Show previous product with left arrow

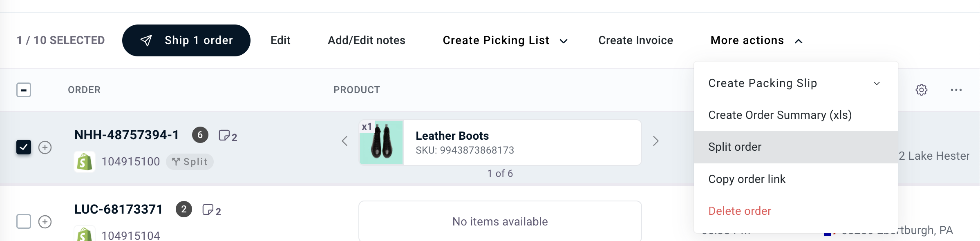click(x=345, y=141)
